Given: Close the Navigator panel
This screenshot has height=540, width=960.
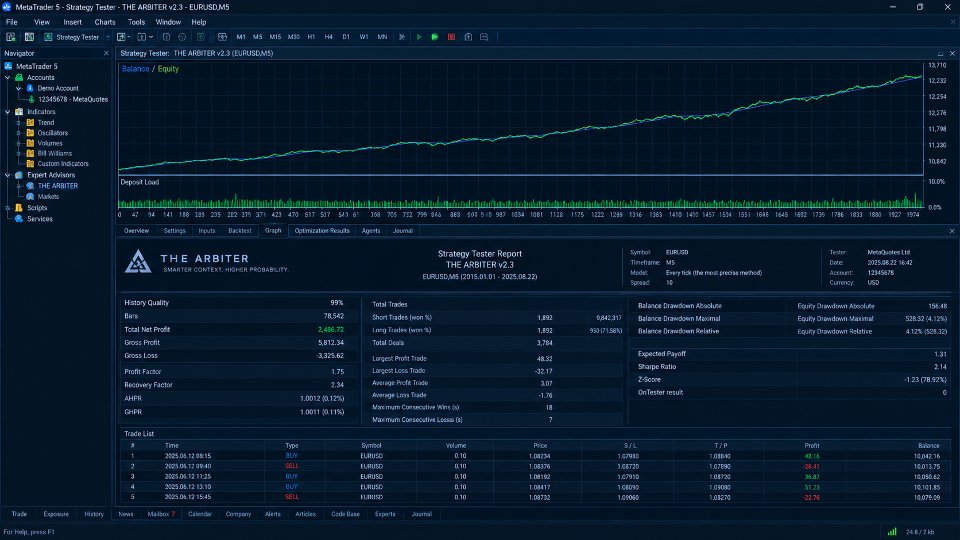Looking at the screenshot, I should (x=106, y=53).
